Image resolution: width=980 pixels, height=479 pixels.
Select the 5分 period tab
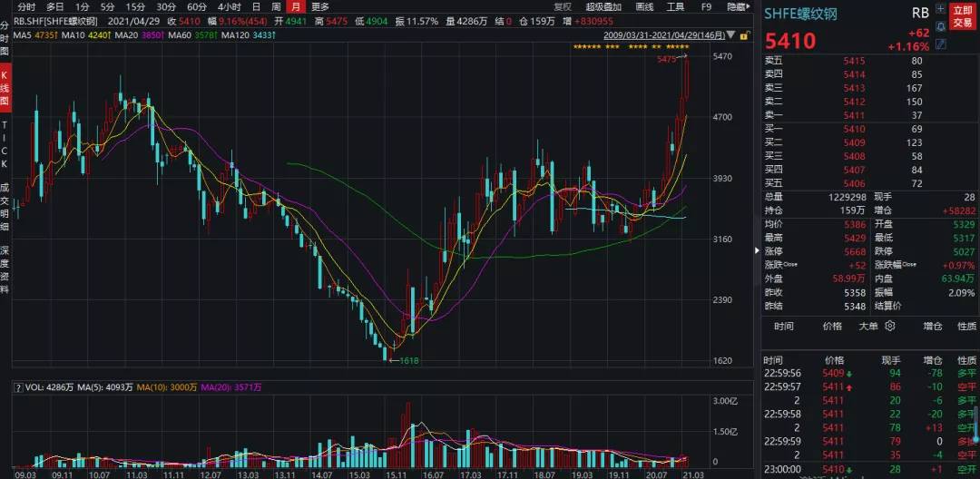tap(107, 7)
